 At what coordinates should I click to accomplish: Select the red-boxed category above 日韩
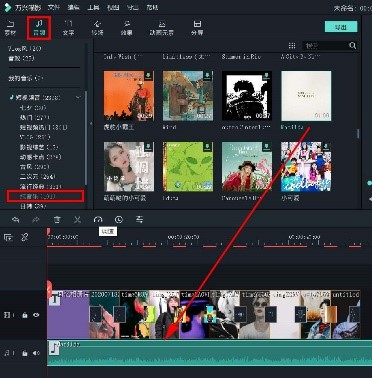(x=45, y=196)
